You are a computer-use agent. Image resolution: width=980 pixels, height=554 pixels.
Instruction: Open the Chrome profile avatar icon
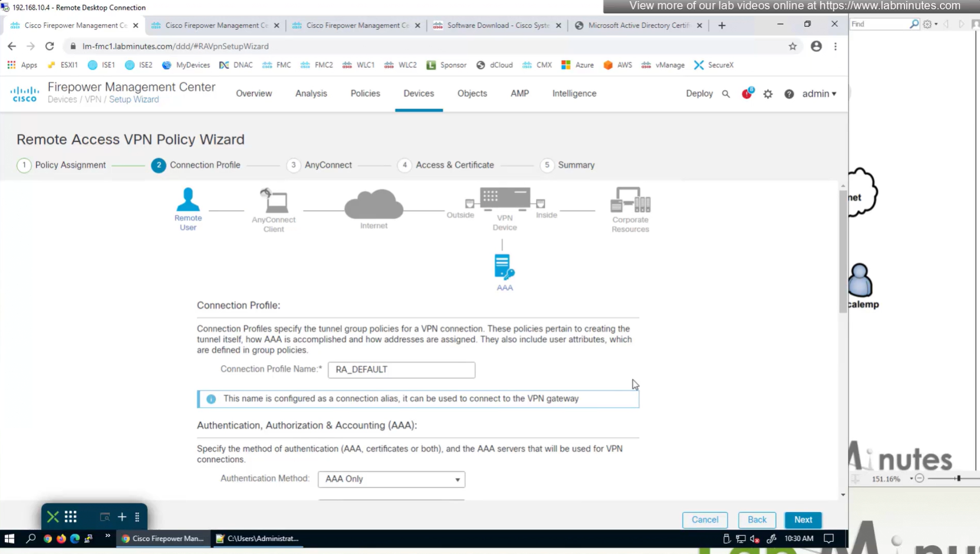click(816, 46)
